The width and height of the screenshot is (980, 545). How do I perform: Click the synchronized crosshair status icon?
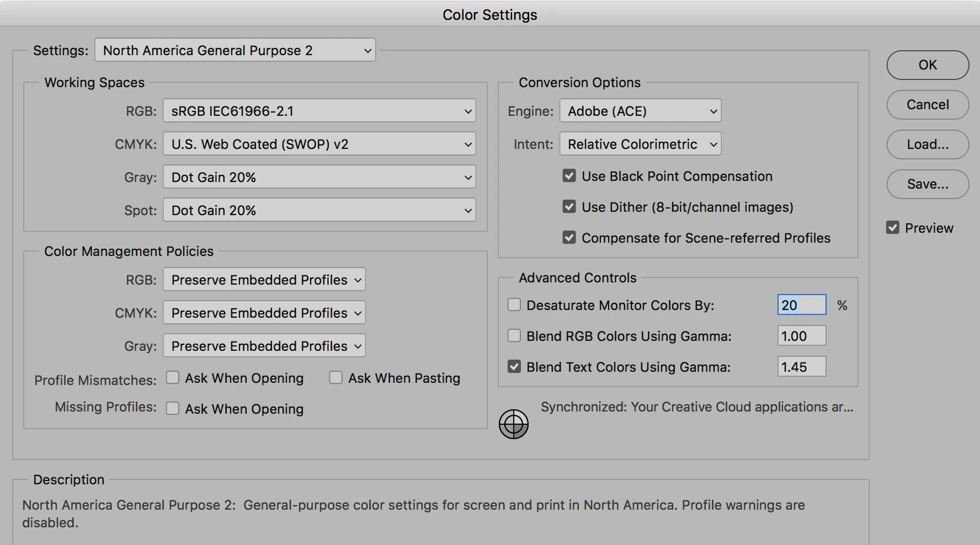coord(513,424)
